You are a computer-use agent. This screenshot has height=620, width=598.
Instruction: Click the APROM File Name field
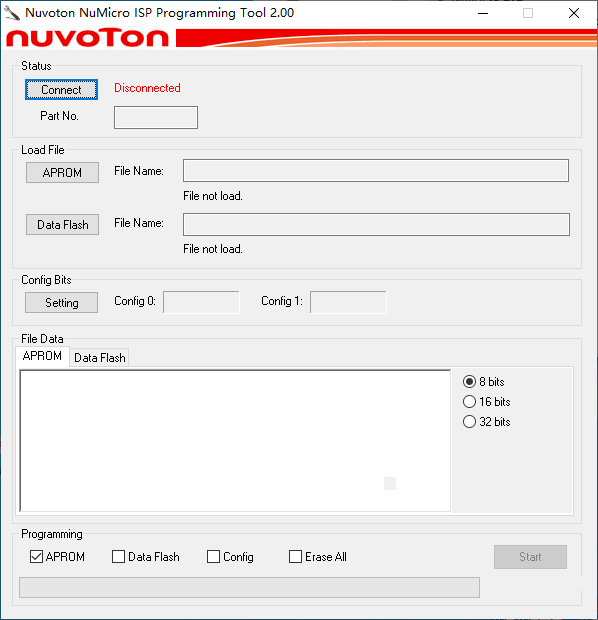376,171
